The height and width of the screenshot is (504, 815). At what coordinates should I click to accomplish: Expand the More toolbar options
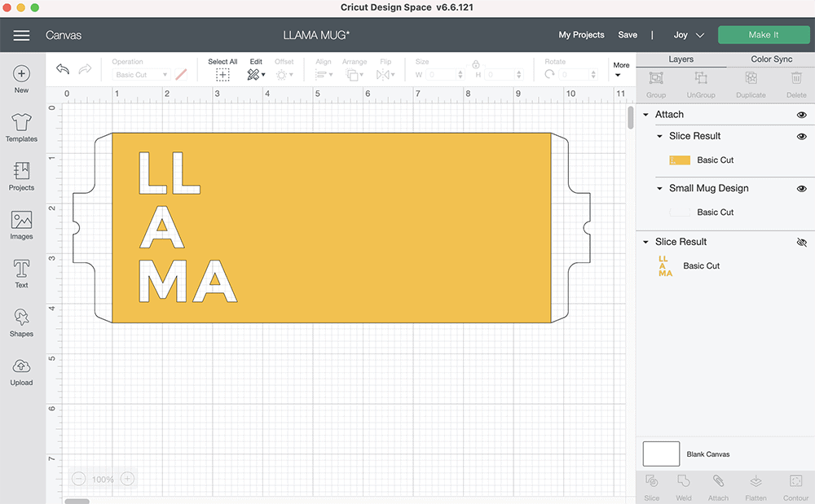click(x=620, y=69)
